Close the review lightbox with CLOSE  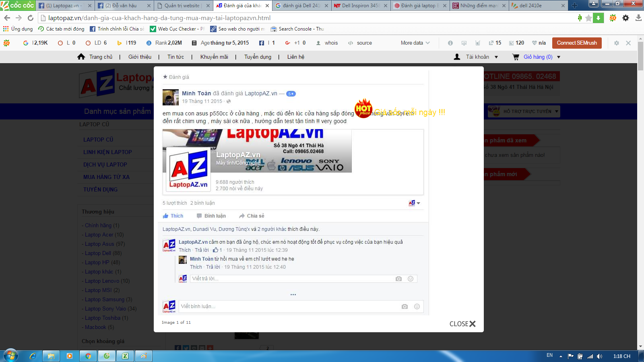(x=462, y=324)
